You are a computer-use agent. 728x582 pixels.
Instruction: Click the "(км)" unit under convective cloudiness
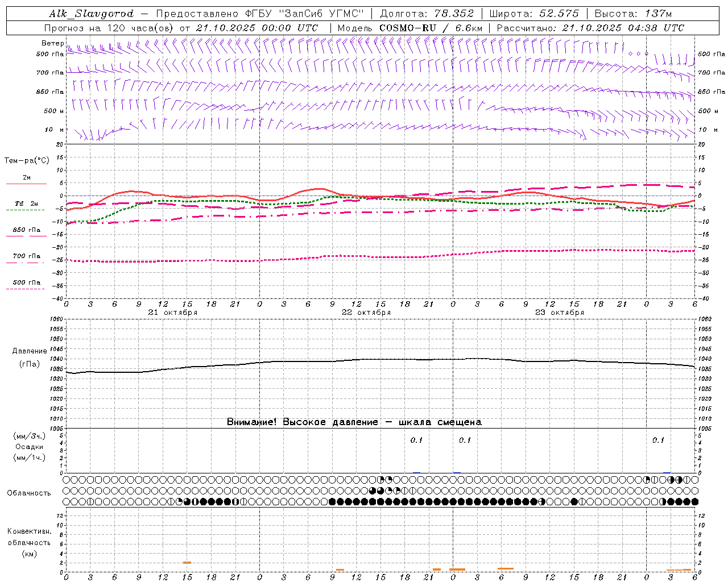29,554
